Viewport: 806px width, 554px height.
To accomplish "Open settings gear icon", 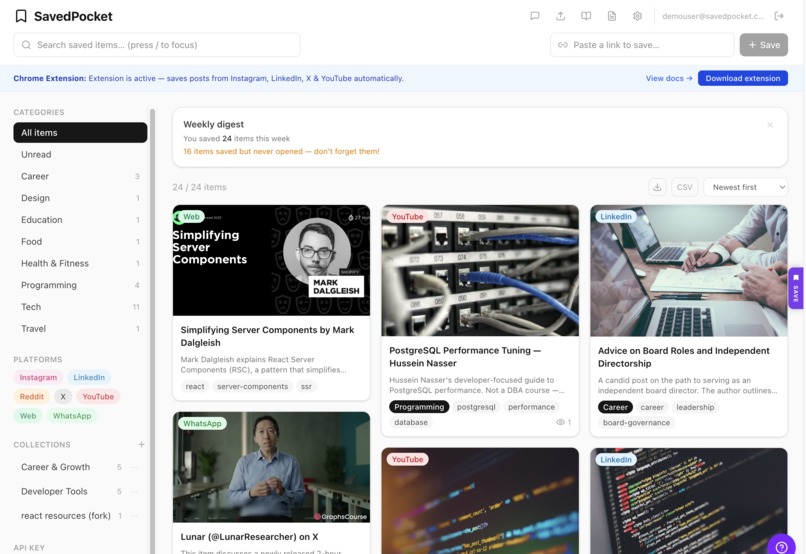I will (x=637, y=16).
